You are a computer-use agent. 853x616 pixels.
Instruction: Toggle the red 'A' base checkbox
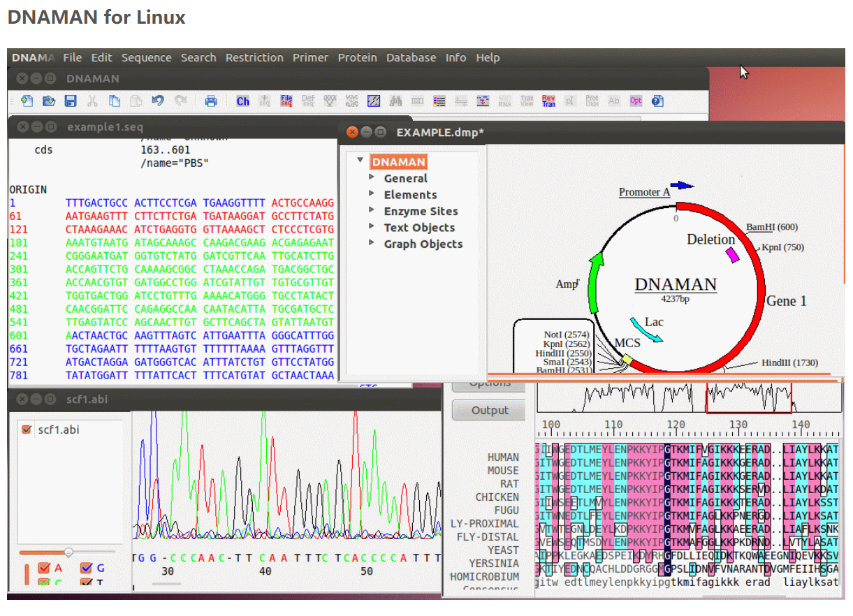point(43,569)
